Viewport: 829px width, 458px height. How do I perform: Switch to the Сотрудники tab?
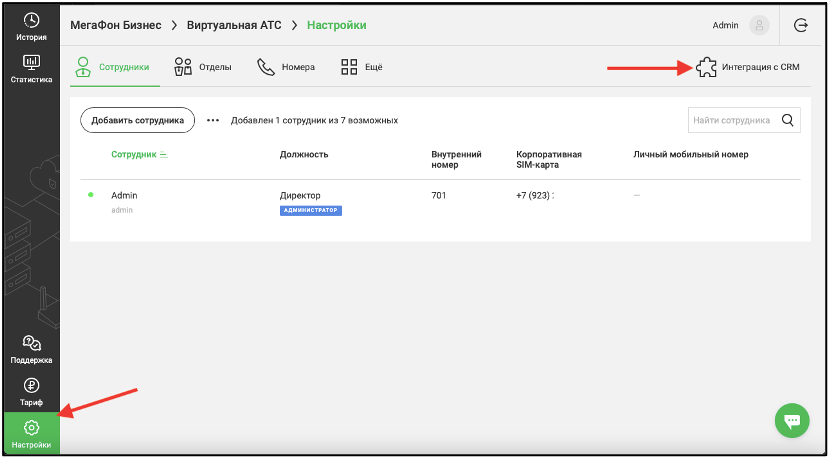115,68
